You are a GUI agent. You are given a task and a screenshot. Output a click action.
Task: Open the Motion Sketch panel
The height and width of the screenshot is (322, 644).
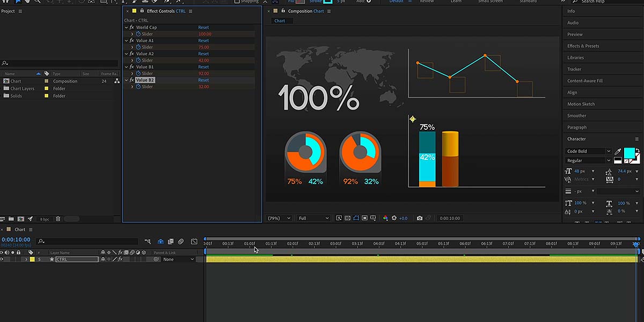pos(581,104)
